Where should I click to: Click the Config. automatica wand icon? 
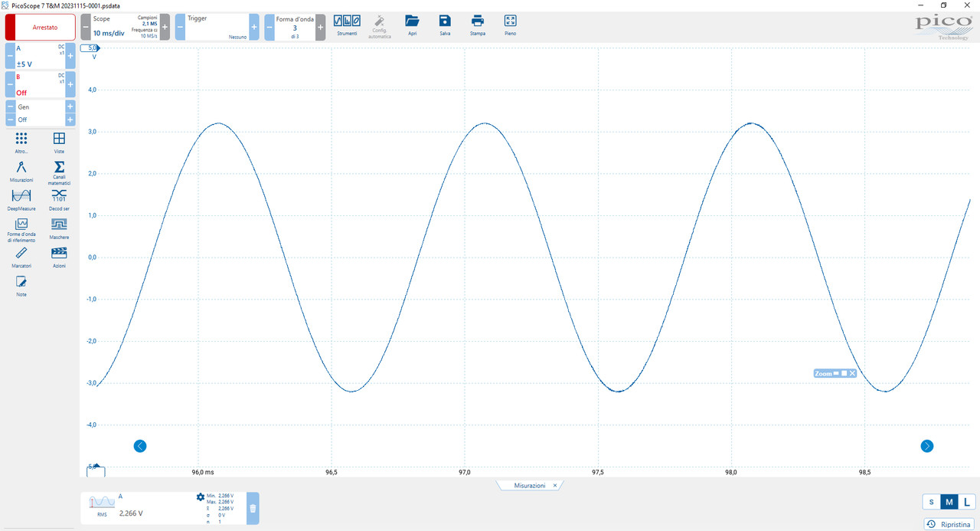point(379,25)
